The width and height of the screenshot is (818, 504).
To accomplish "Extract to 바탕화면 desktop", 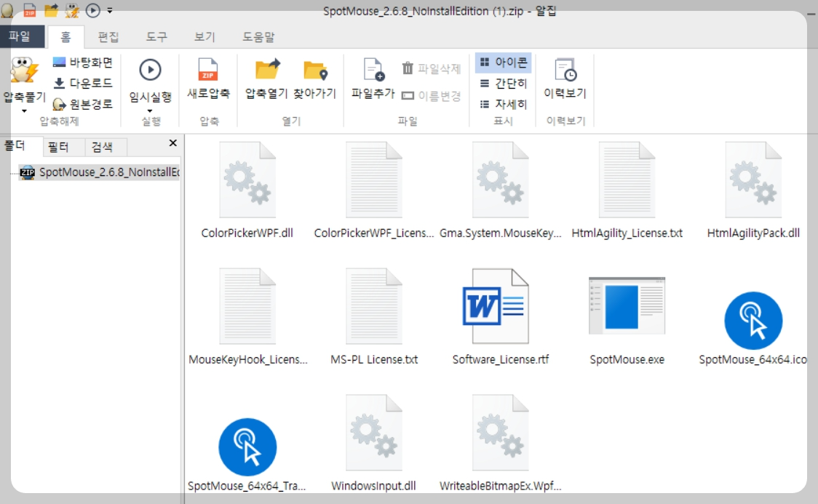I will click(82, 63).
